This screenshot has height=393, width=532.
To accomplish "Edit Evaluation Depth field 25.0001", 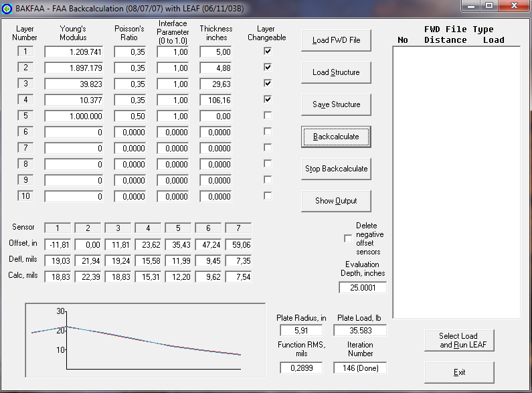I will 363,288.
